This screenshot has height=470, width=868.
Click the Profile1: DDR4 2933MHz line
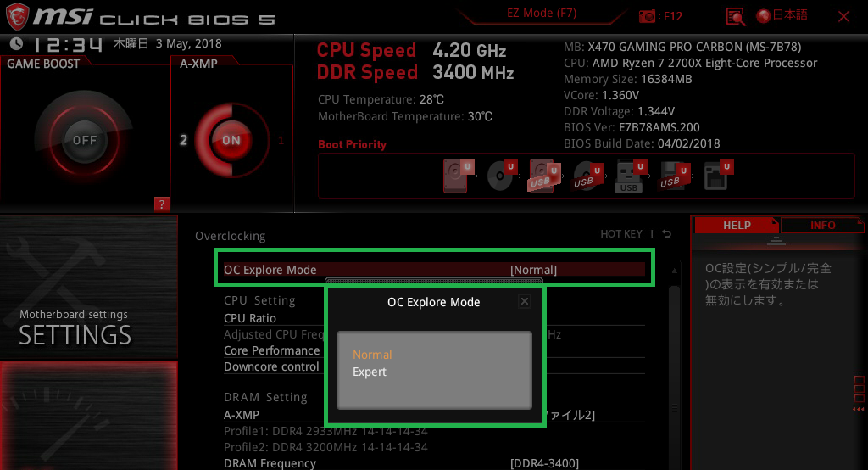click(325, 431)
